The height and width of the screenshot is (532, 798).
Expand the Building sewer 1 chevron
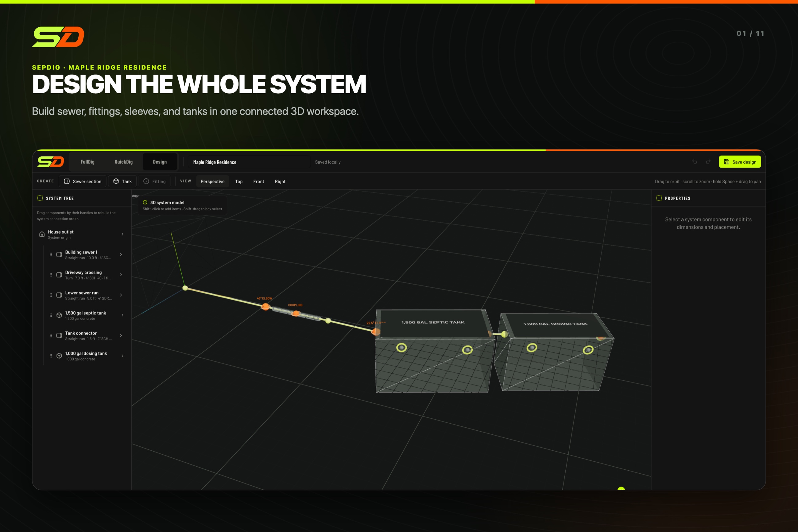tap(121, 254)
